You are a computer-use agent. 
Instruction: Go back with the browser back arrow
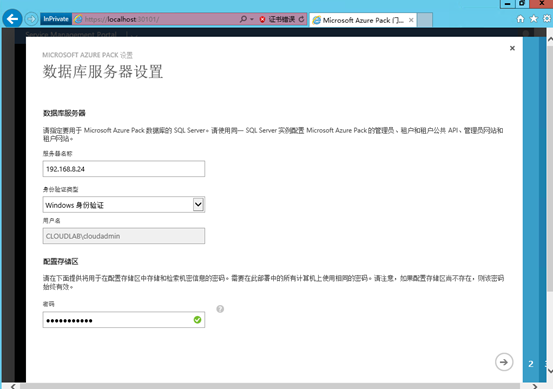point(12,19)
